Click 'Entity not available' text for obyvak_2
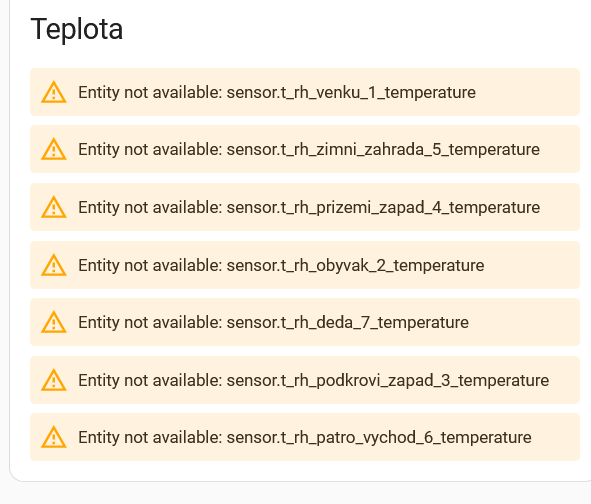Screen dimensions: 591x504 pos(150,266)
